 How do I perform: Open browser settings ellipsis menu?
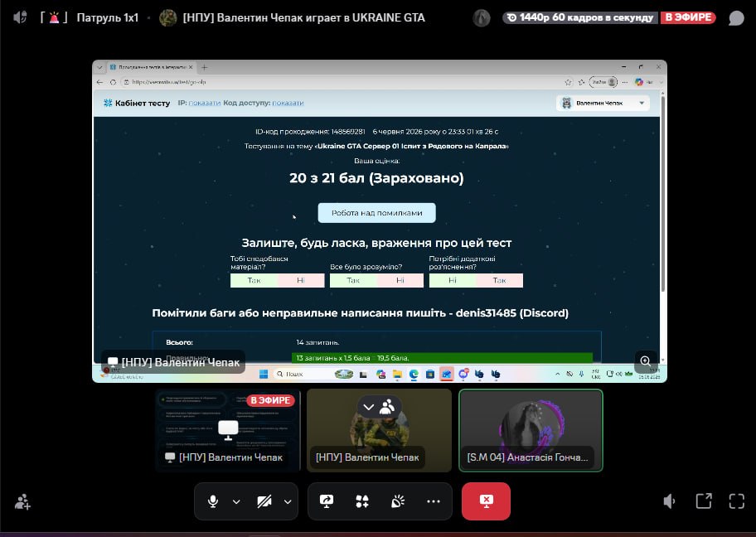click(625, 82)
